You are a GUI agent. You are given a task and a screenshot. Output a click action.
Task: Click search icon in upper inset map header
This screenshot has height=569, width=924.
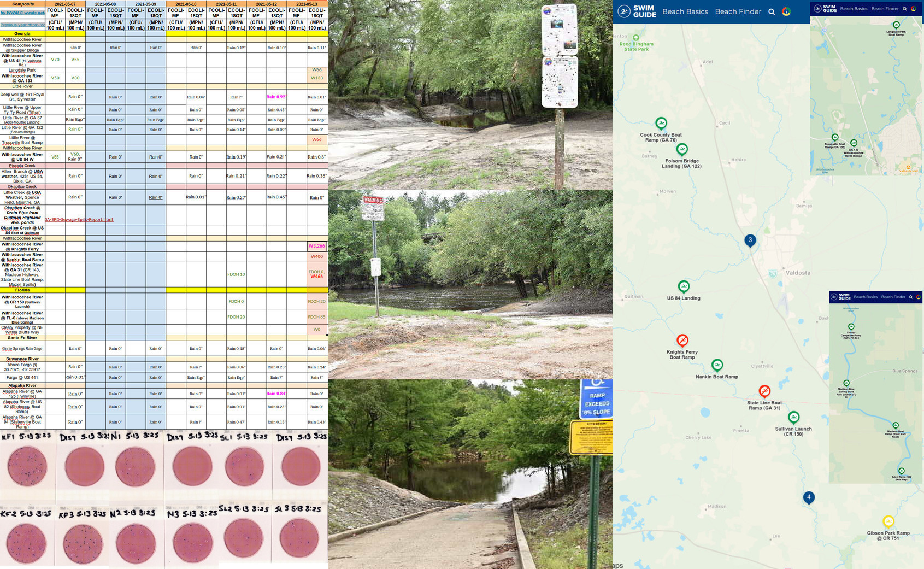(x=905, y=9)
